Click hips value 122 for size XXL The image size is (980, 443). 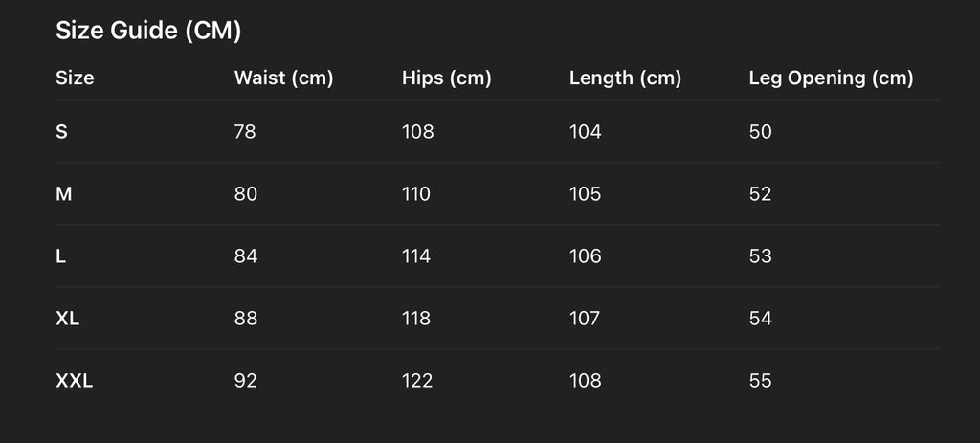click(417, 381)
